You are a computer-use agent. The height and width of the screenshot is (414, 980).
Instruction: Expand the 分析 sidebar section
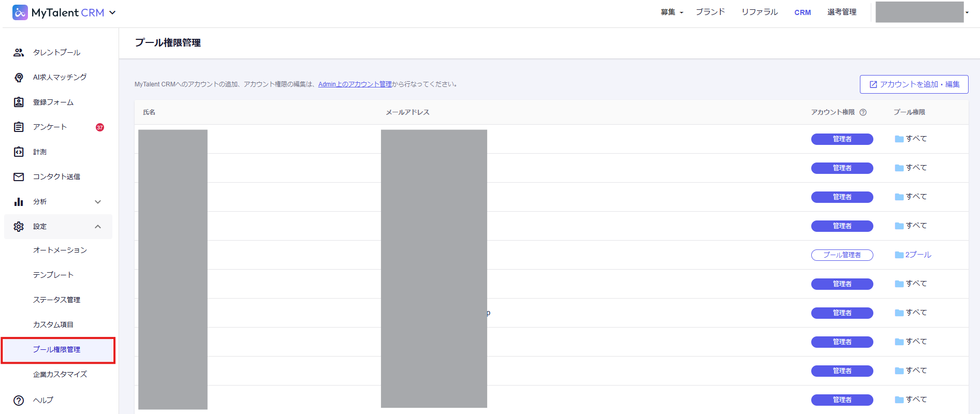coord(98,202)
